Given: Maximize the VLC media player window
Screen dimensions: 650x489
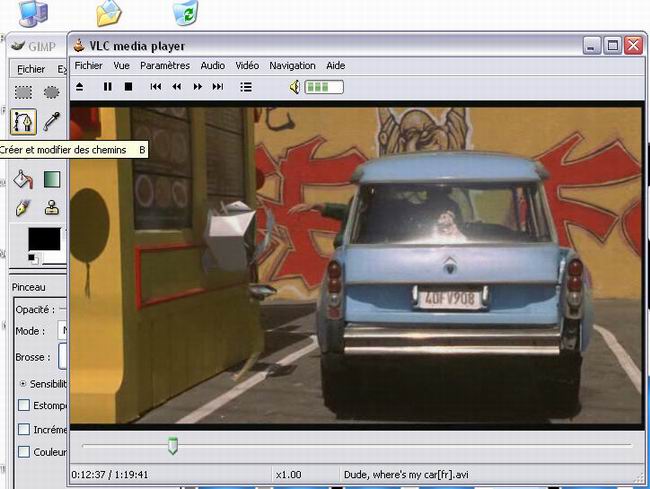Looking at the screenshot, I should 613,45.
